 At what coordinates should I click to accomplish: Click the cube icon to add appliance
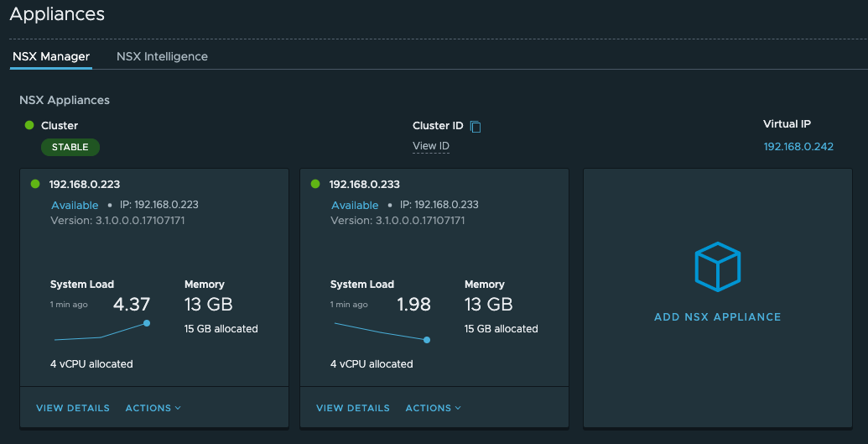[717, 267]
